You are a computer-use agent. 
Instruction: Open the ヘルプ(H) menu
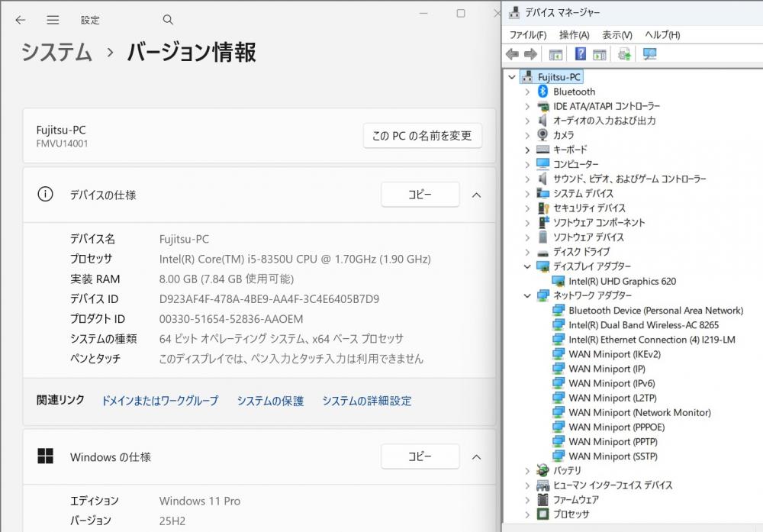(x=662, y=35)
